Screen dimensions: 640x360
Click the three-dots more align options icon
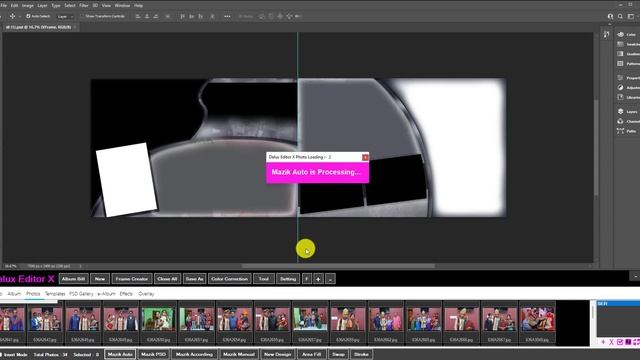(227, 16)
